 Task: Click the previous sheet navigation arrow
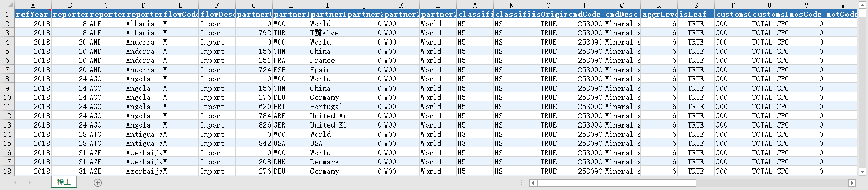(x=15, y=183)
